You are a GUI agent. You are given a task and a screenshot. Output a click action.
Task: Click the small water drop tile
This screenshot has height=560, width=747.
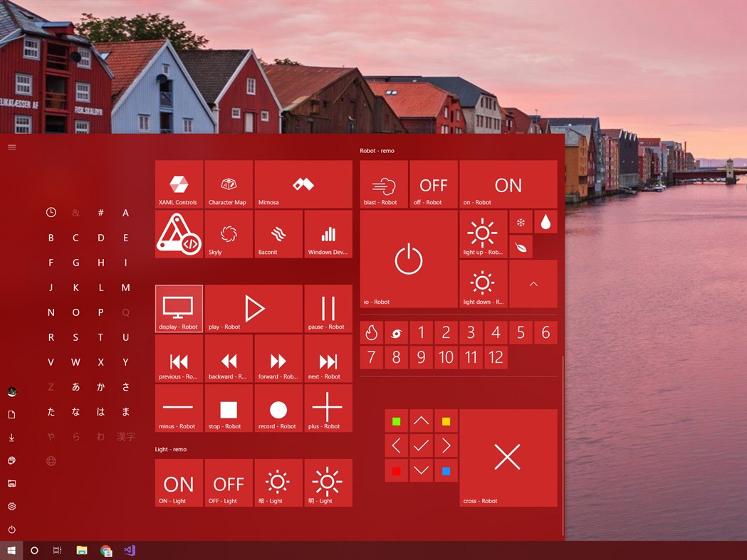[x=546, y=222]
